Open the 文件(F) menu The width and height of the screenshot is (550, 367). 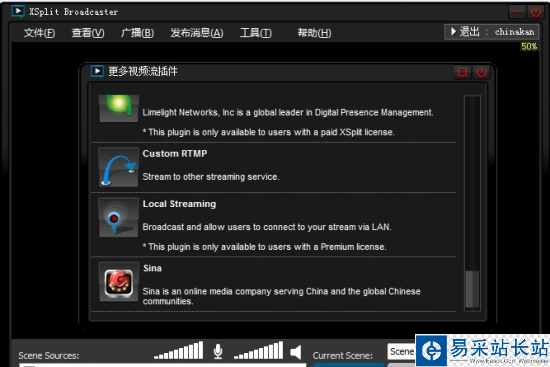click(39, 33)
